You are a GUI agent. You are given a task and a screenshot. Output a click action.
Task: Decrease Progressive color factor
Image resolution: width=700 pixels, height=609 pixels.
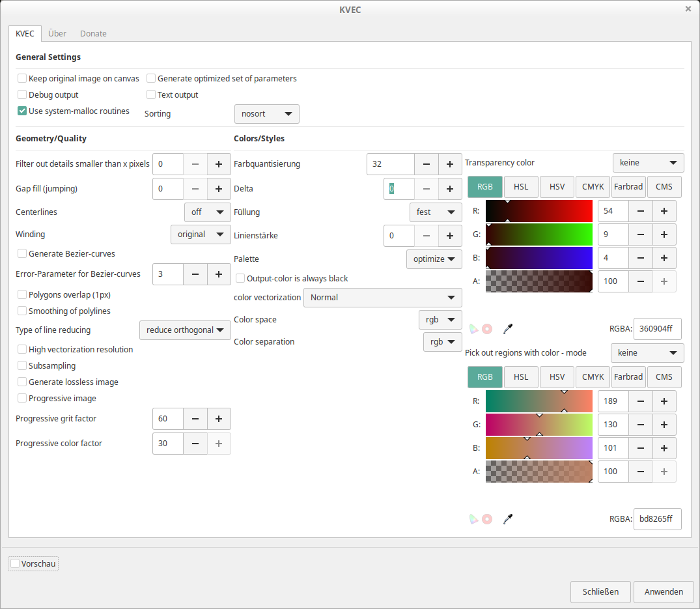[x=195, y=444]
